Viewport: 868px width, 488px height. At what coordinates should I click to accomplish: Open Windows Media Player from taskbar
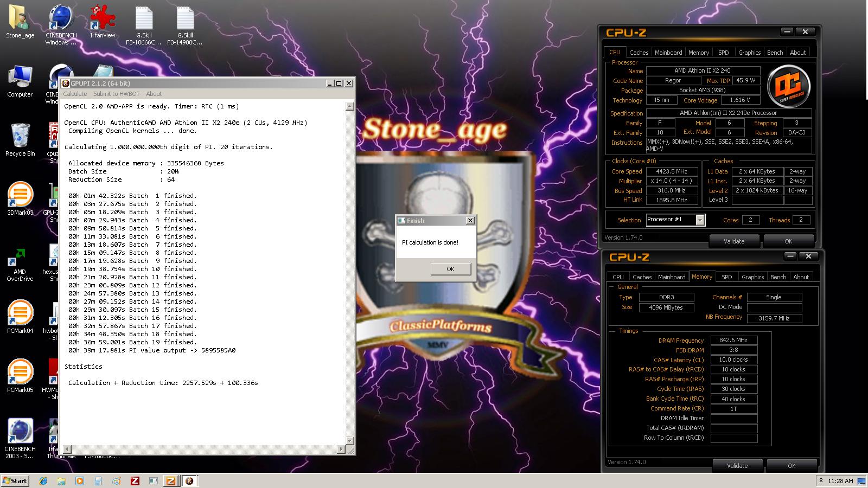(x=80, y=481)
